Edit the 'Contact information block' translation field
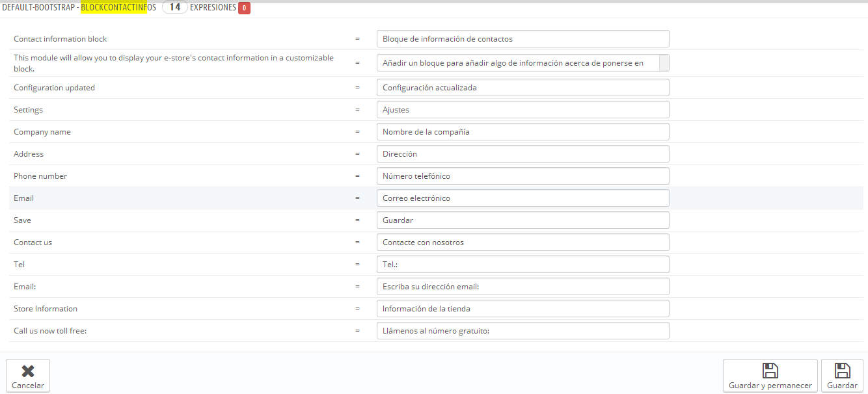Viewport: 868px width, 394px height. point(522,39)
